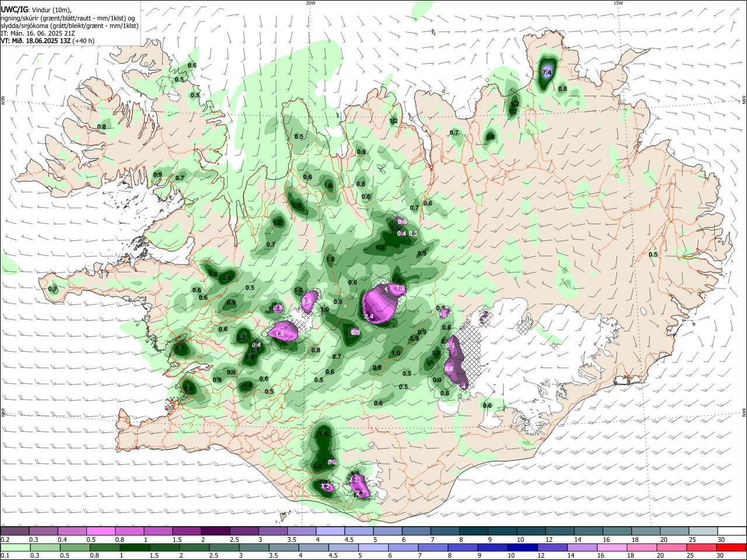This screenshot has height=560, width=747.
Task: Click the dark teal swatch labeled 8 in upper legend
Action: click(x=474, y=531)
